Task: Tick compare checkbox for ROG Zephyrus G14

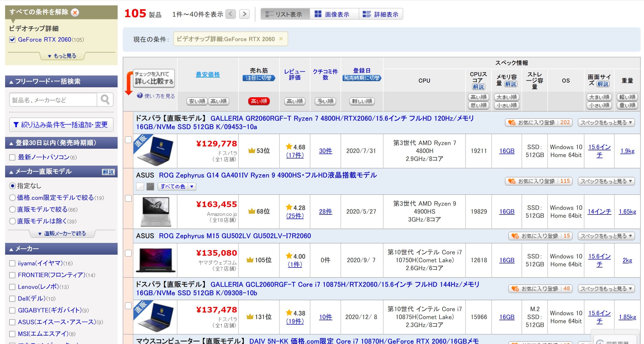Action: pos(128,198)
